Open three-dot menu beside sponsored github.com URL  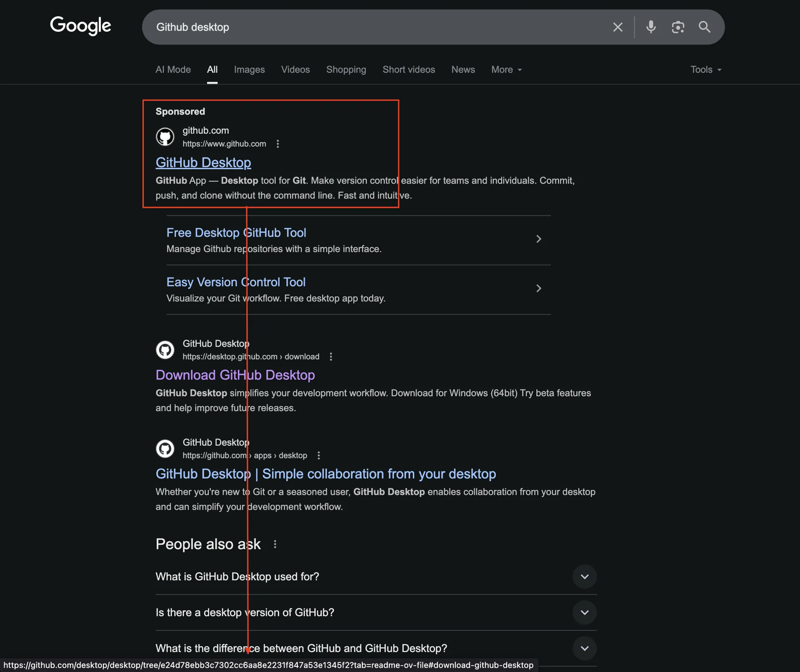277,144
